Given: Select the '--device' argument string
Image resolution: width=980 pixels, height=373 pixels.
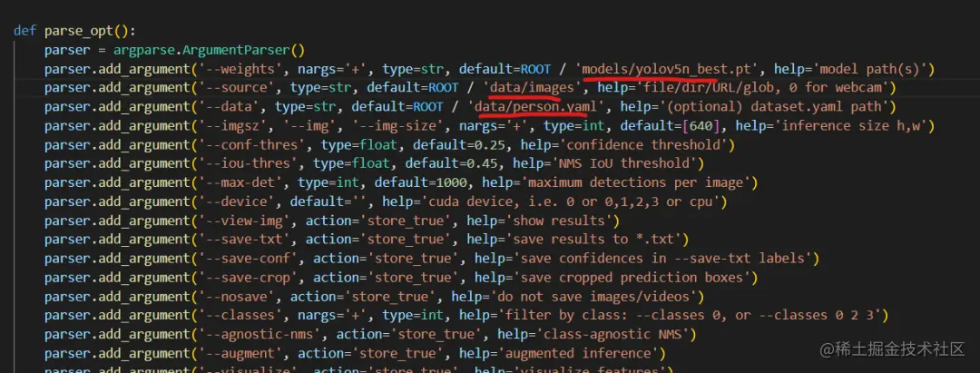Looking at the screenshot, I should (237, 201).
